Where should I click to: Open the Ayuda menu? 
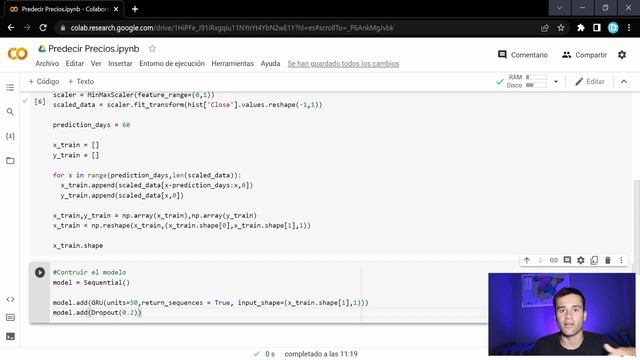pyautogui.click(x=270, y=64)
